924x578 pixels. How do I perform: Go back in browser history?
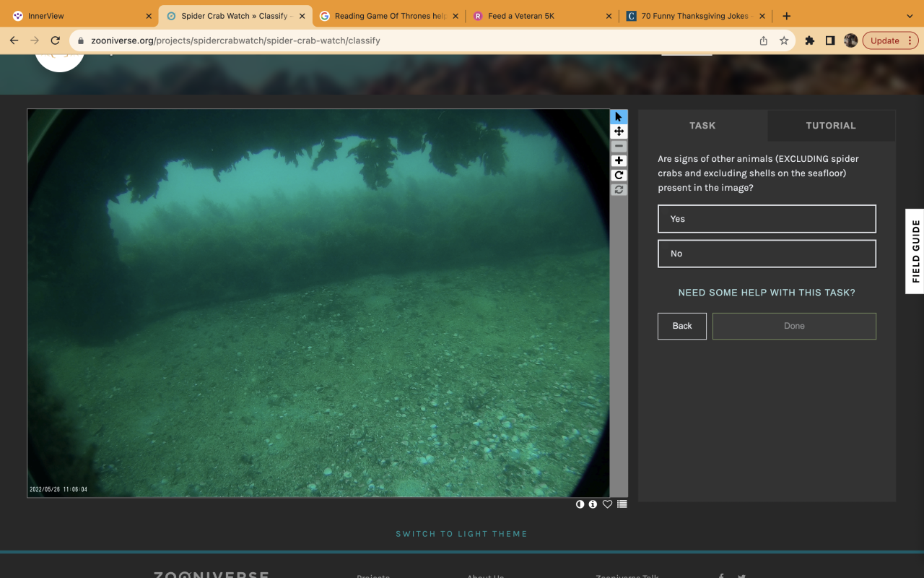(14, 40)
